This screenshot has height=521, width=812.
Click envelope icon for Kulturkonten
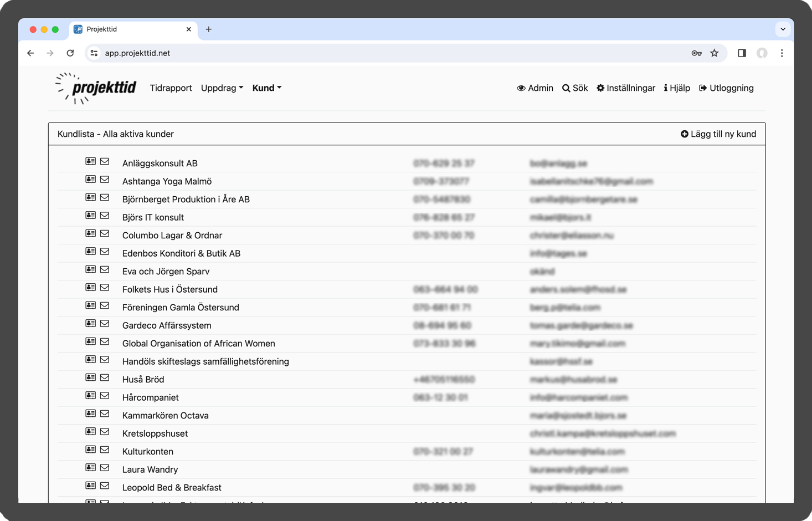105,450
